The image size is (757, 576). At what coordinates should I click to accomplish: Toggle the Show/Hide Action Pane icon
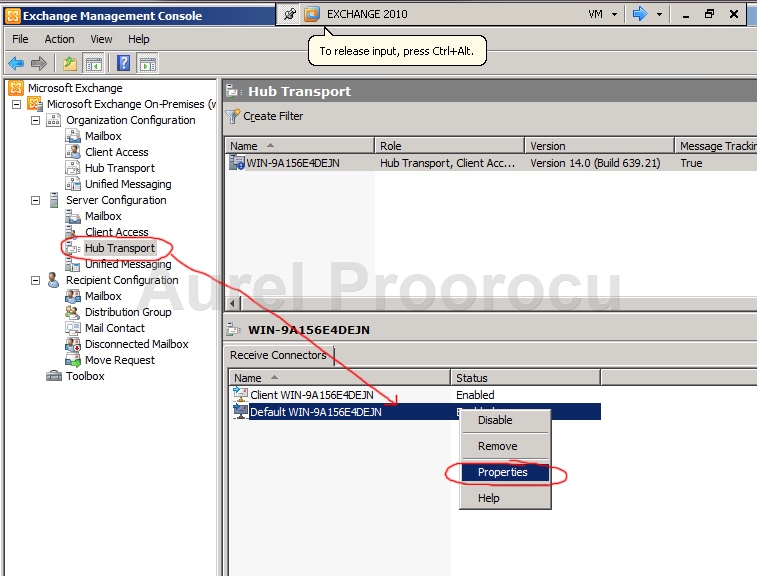click(x=148, y=63)
